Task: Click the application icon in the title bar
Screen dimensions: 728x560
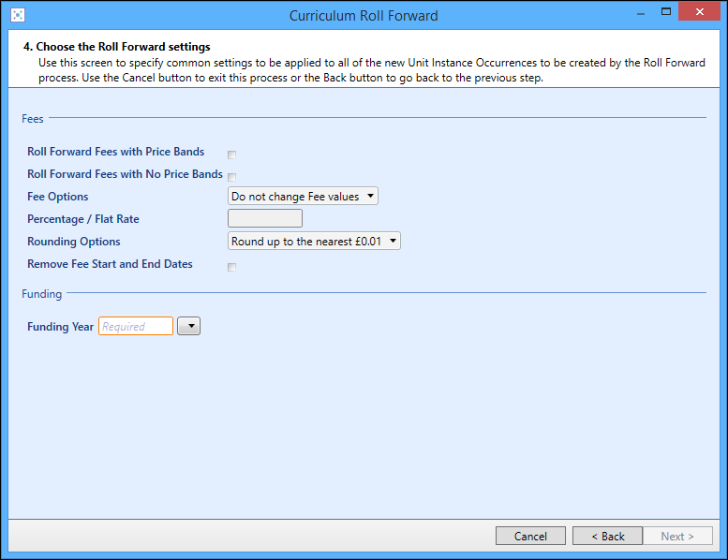Action: [x=18, y=15]
